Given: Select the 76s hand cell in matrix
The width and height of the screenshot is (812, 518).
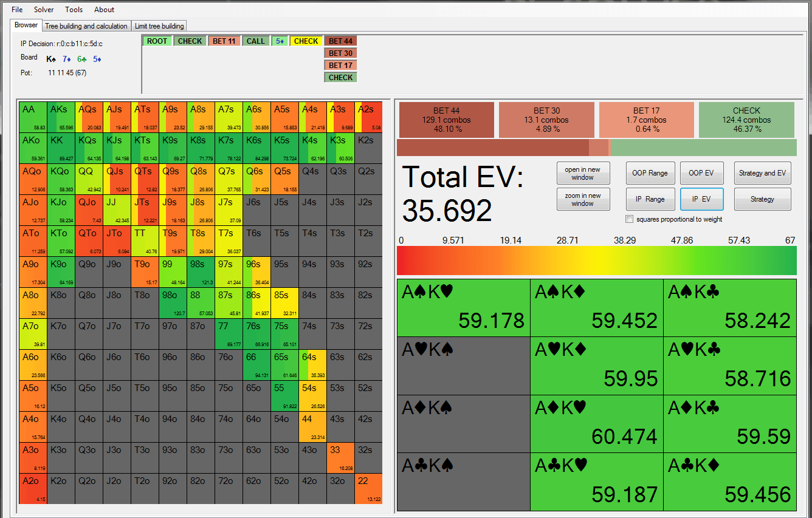Looking at the screenshot, I should 257,334.
